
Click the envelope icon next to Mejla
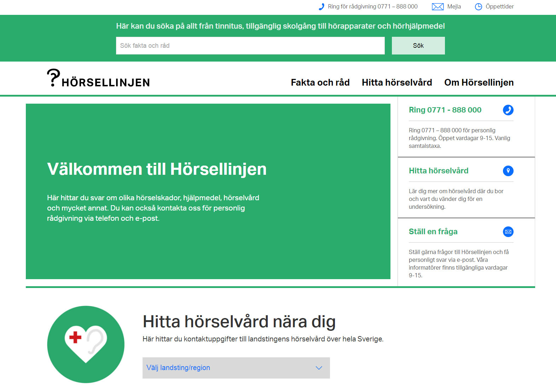(438, 7)
